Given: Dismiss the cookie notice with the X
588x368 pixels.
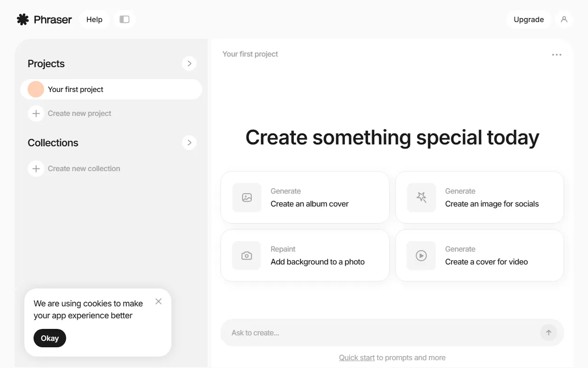Looking at the screenshot, I should click(158, 301).
